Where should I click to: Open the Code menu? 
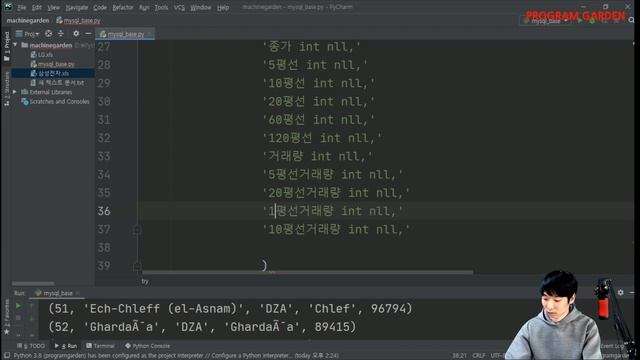pos(100,7)
